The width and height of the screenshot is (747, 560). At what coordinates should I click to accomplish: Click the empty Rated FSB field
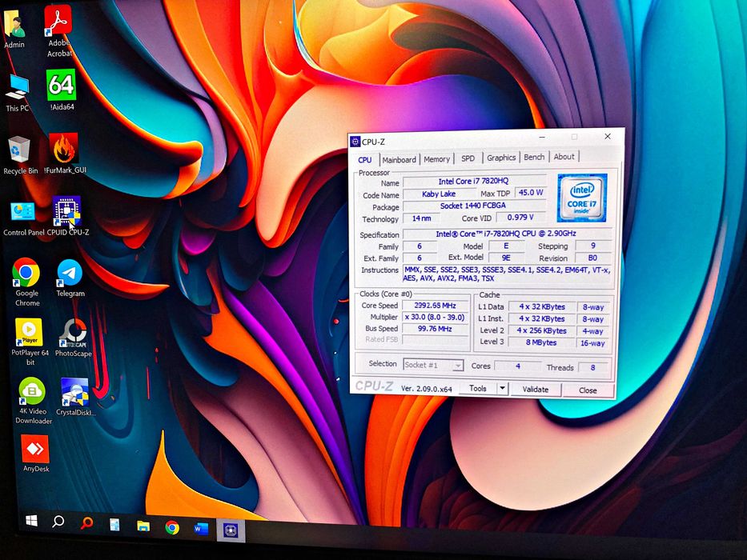(x=435, y=339)
